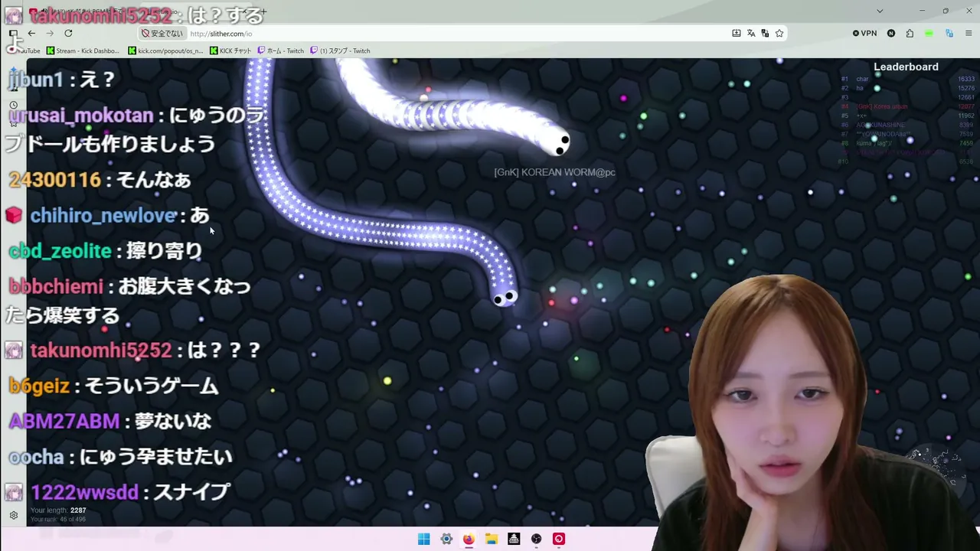Click chat username oocha
The height and width of the screenshot is (551, 980).
tap(36, 457)
